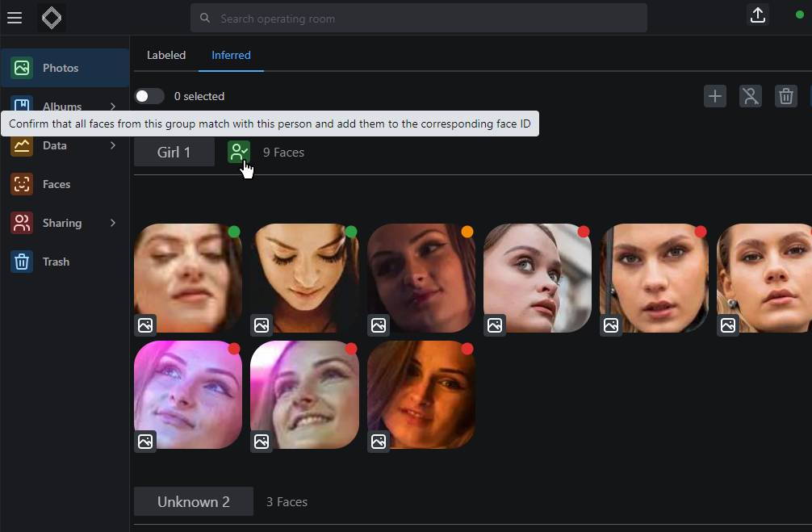Screen dimensions: 812x532
Task: Expand the Albums section
Action: click(x=61, y=107)
